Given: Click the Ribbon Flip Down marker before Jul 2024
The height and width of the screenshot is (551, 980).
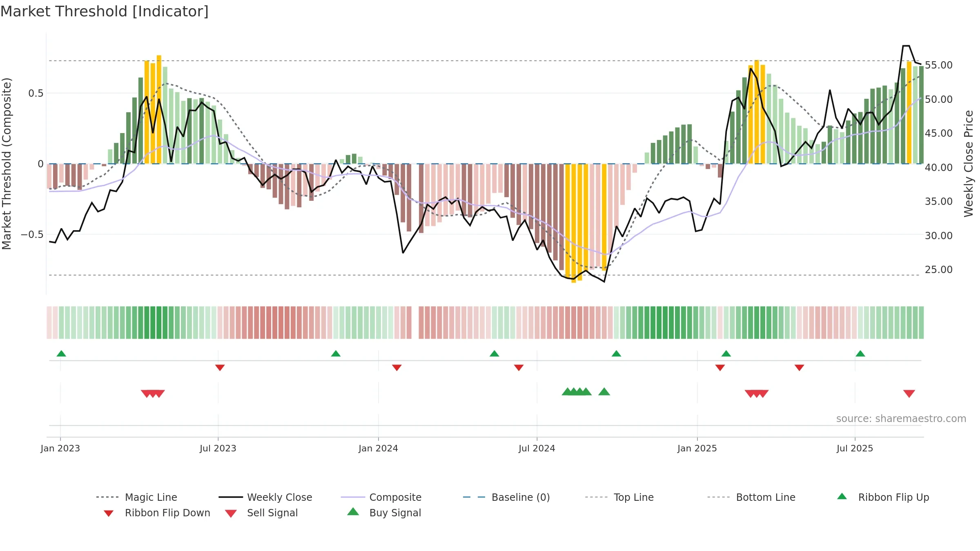Looking at the screenshot, I should point(519,368).
